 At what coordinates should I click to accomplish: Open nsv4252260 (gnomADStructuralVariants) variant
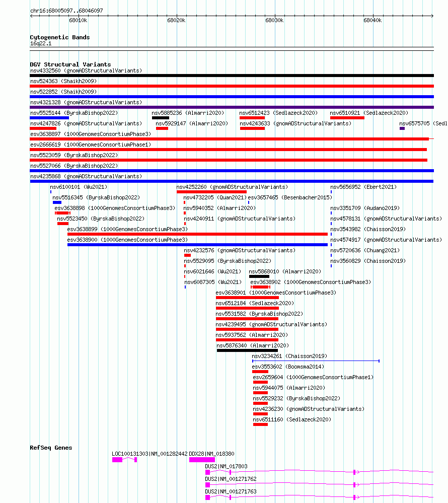pyautogui.click(x=232, y=187)
